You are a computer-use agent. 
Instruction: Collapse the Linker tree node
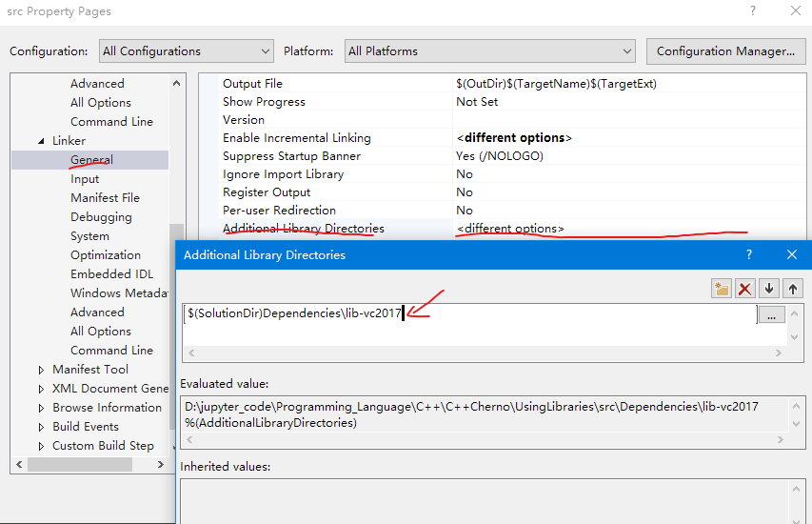(41, 141)
